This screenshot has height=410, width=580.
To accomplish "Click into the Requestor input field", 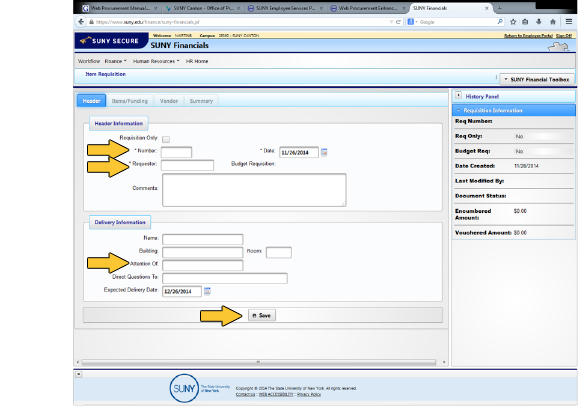I will [187, 165].
